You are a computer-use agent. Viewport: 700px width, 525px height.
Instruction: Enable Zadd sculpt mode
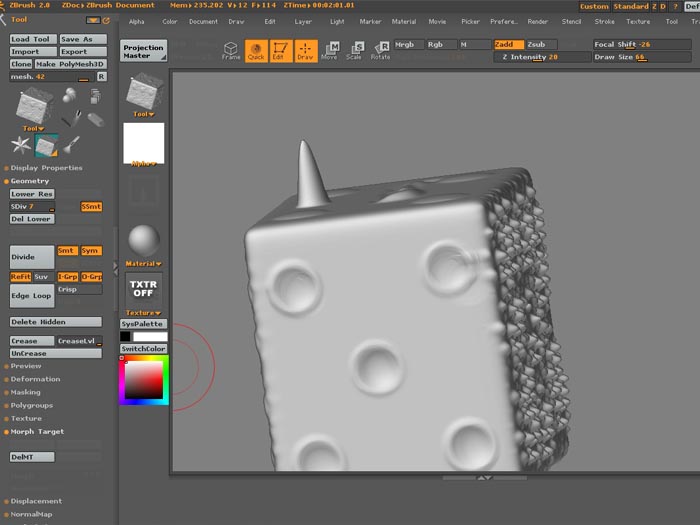(509, 44)
